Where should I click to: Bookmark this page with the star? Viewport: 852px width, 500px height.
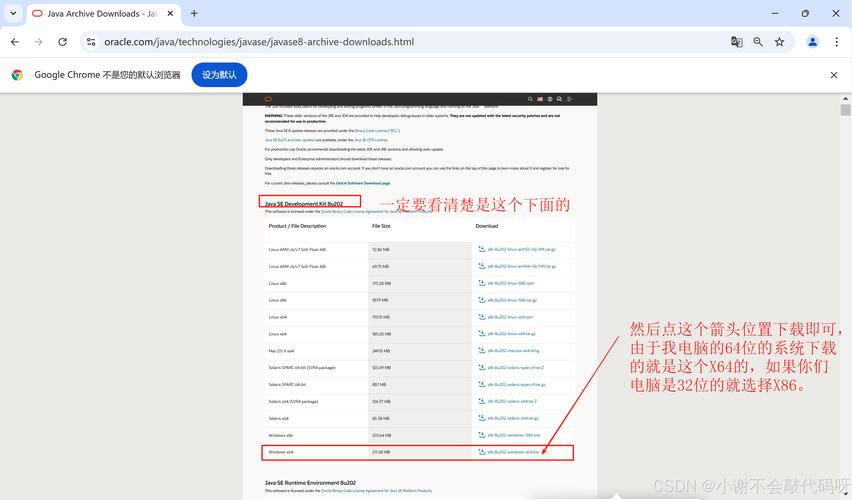click(780, 42)
